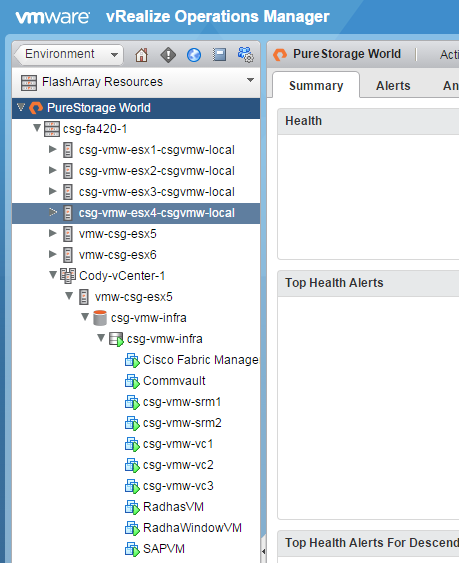Select the csg-vmw-srm2 virtual machine

(x=182, y=423)
